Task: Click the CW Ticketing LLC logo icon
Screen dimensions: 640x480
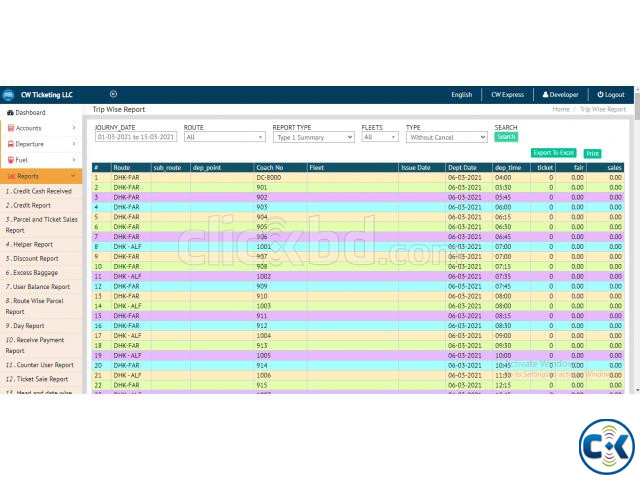Action: (x=8, y=95)
